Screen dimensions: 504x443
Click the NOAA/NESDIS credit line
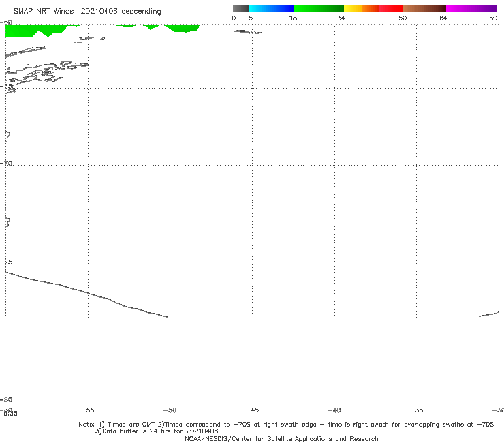[281, 438]
